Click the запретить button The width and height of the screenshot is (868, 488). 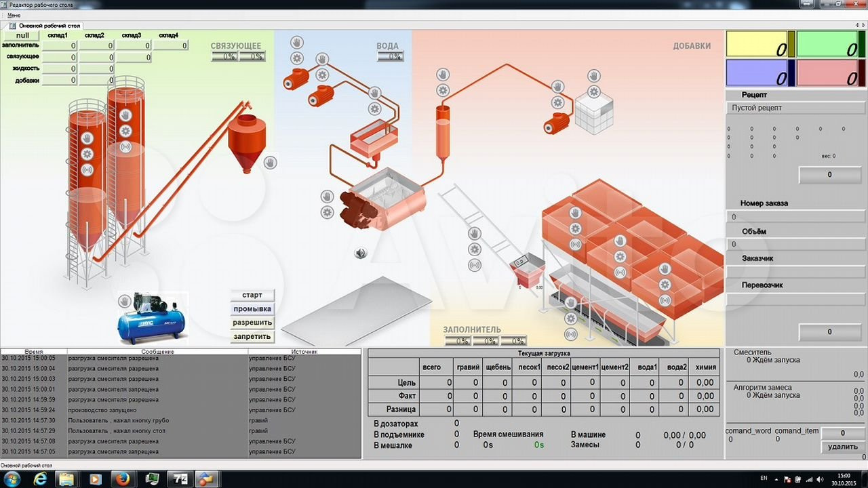coord(252,336)
